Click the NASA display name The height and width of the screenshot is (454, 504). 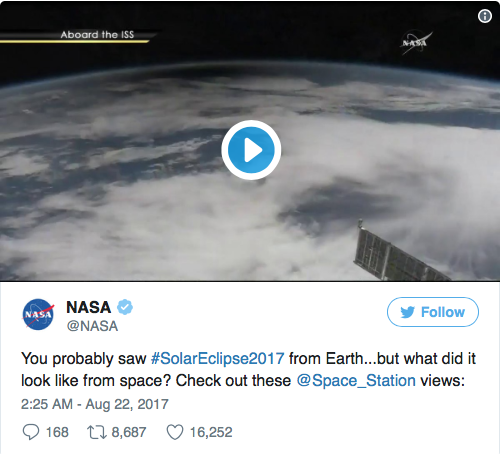click(x=89, y=307)
